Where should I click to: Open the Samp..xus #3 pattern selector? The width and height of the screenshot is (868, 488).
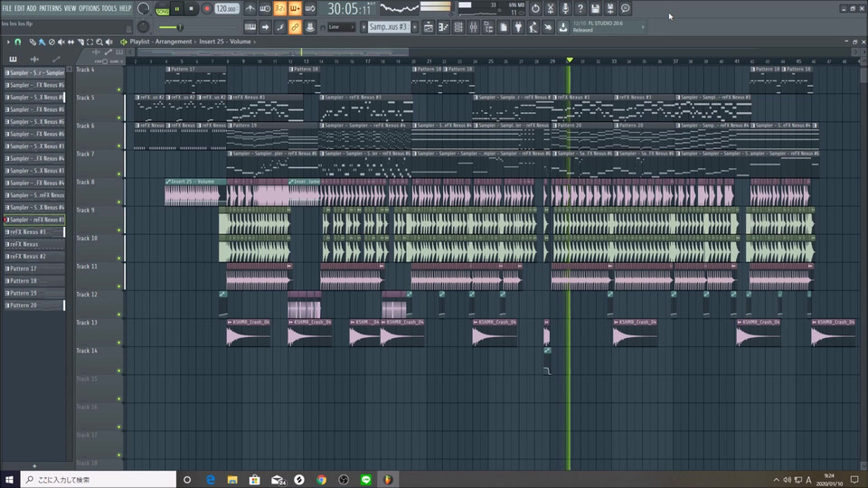389,27
